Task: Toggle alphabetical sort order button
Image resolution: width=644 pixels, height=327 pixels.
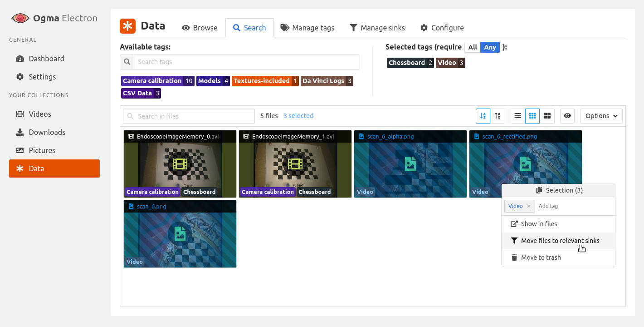Action: [483, 116]
